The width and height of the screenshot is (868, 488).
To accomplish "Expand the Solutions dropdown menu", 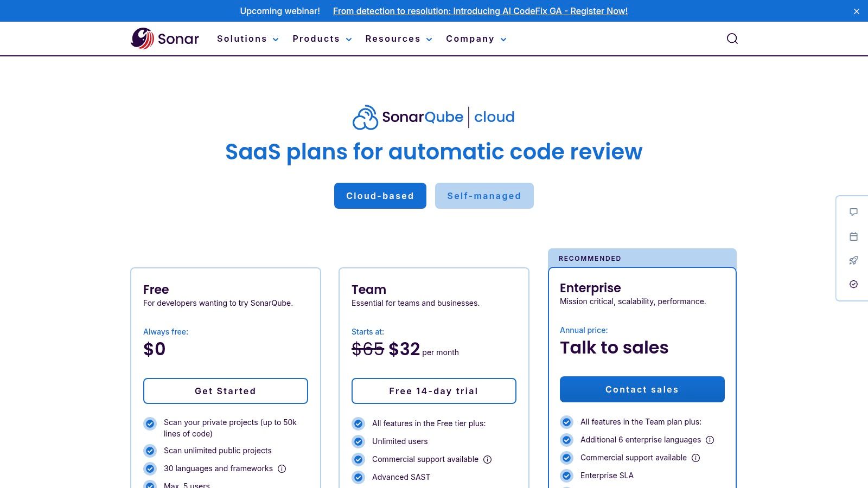I will 247,39.
